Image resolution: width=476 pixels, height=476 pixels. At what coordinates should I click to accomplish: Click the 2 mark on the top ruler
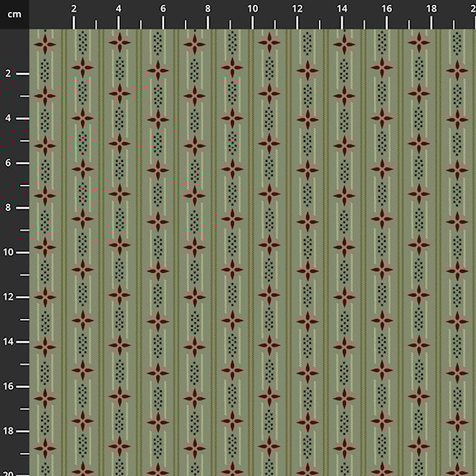point(74,8)
